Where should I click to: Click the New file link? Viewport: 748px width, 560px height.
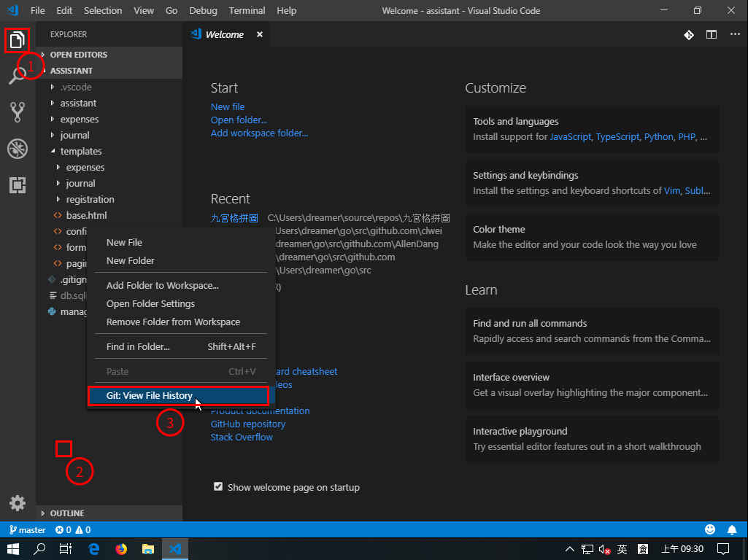coord(228,106)
